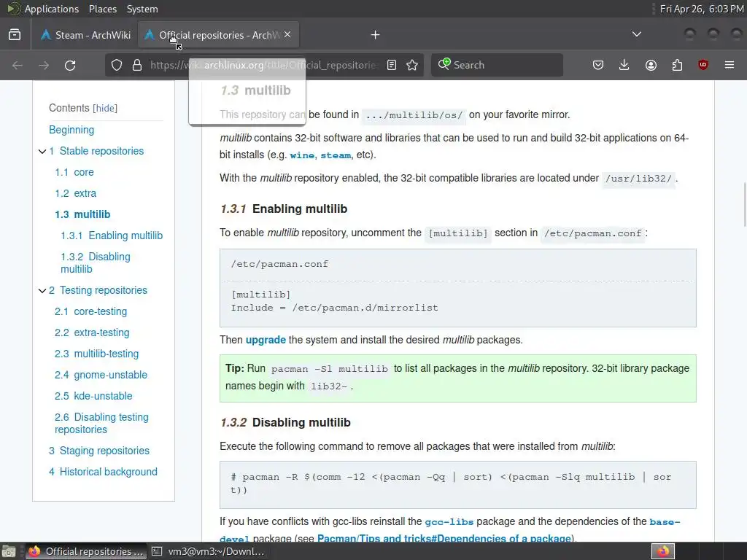The width and height of the screenshot is (747, 560).
Task: Open Extensions puzzle icon
Action: point(677,65)
